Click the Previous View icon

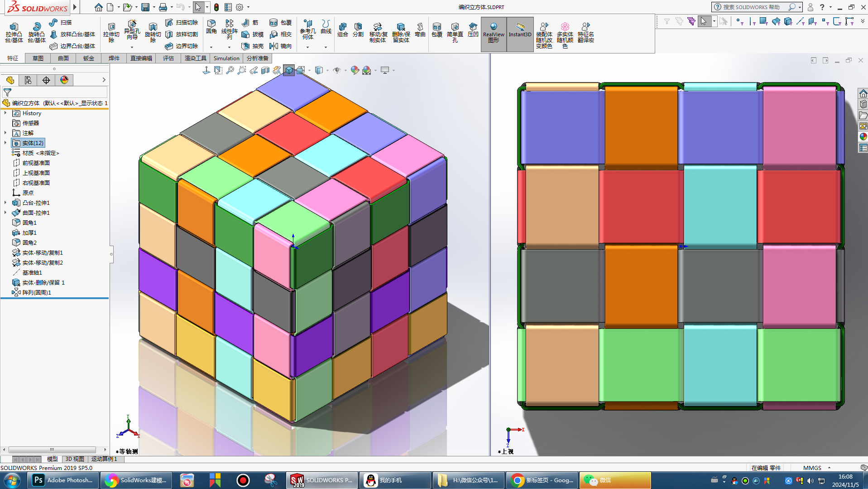[x=254, y=70]
